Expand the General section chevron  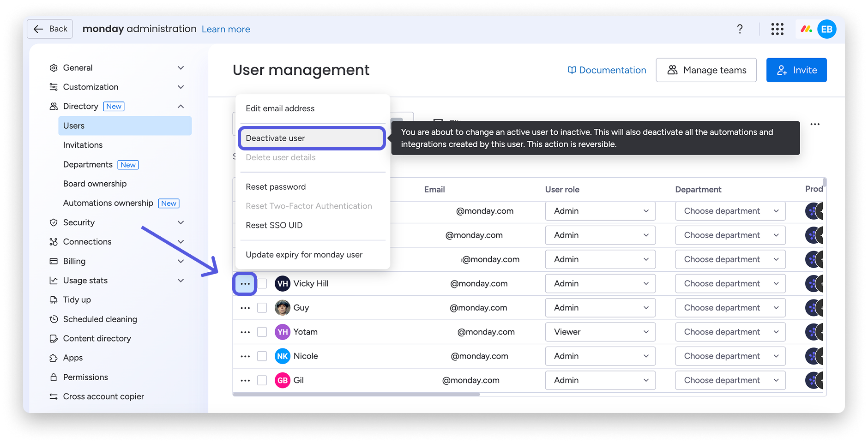tap(181, 68)
